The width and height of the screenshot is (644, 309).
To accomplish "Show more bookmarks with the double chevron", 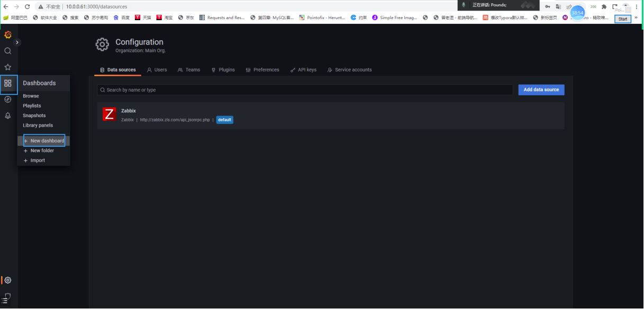I will pyautogui.click(x=637, y=17).
